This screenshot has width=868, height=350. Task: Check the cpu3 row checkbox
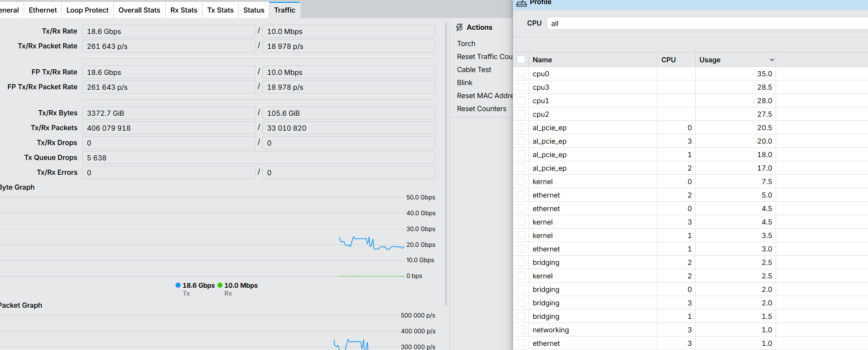[521, 87]
